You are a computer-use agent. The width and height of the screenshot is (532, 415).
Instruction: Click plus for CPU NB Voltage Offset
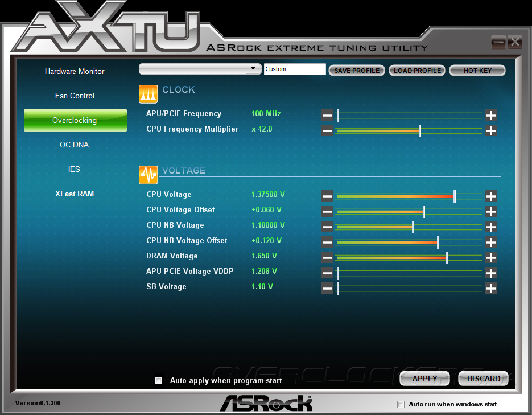pyautogui.click(x=490, y=243)
